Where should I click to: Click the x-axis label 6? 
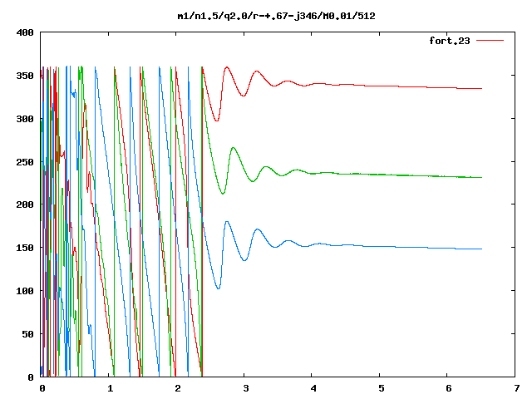point(449,388)
